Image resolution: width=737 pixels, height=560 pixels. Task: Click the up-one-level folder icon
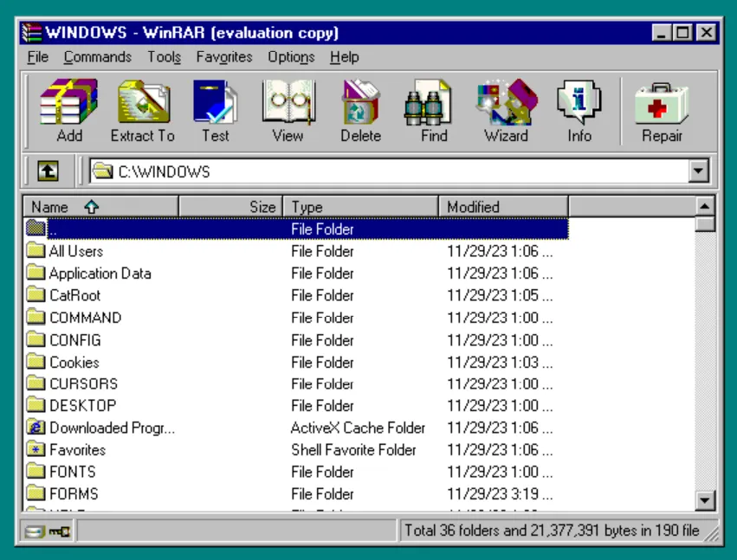click(x=47, y=171)
